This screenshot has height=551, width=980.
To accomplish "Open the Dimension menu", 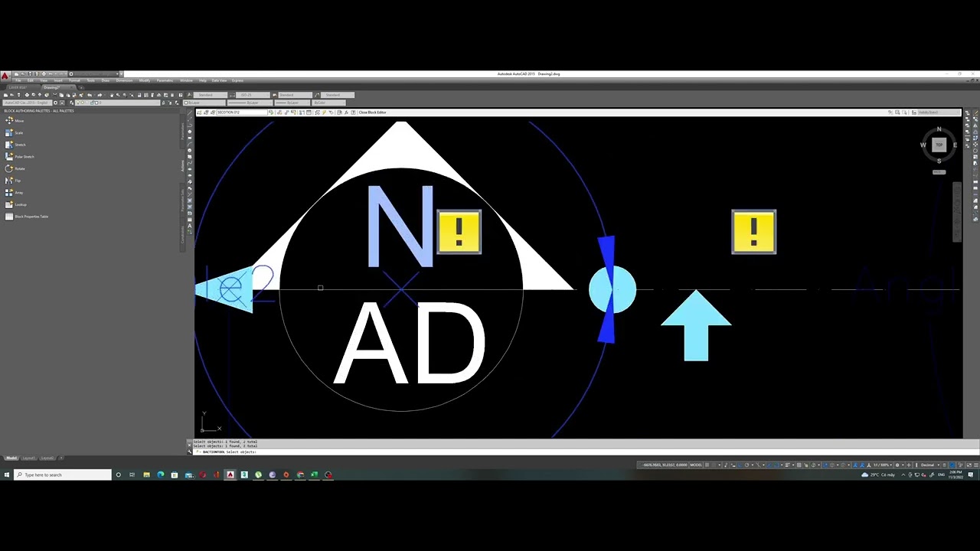I will click(x=124, y=80).
